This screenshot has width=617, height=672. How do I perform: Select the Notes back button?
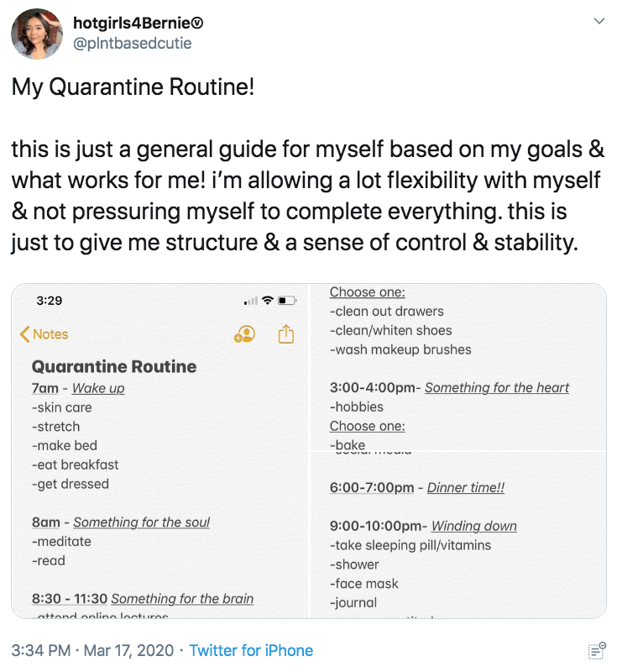click(43, 333)
